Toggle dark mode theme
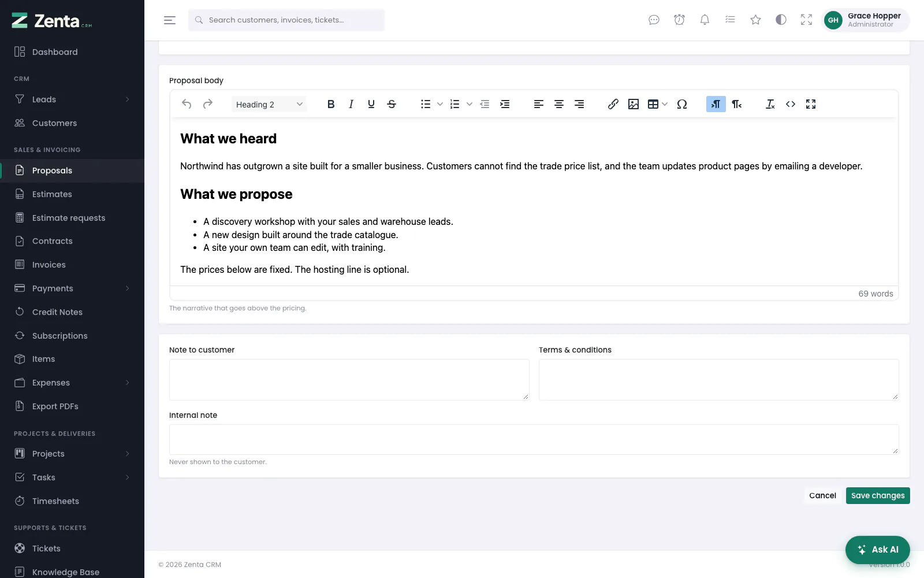The height and width of the screenshot is (578, 924). 781,20
